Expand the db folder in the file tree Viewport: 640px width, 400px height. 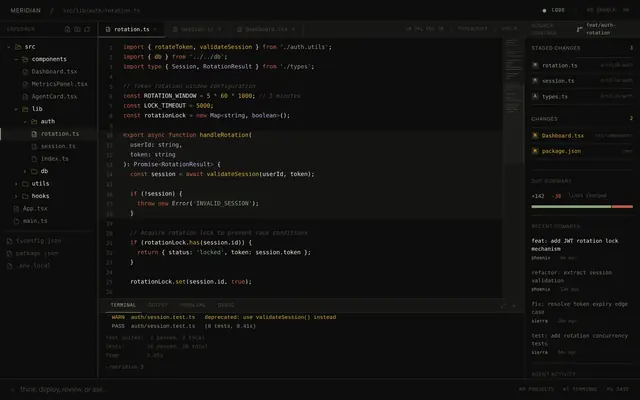click(x=25, y=171)
